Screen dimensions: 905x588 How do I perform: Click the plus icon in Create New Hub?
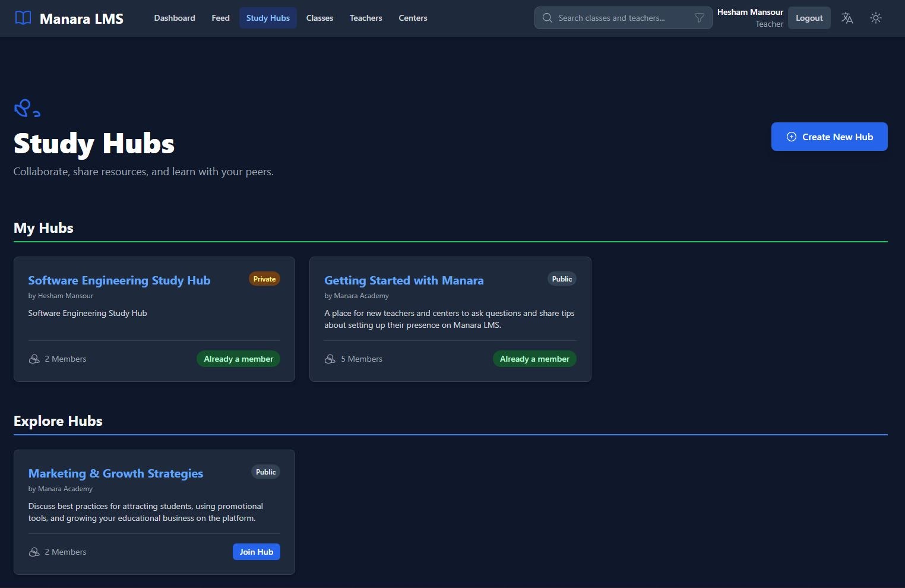(x=791, y=136)
